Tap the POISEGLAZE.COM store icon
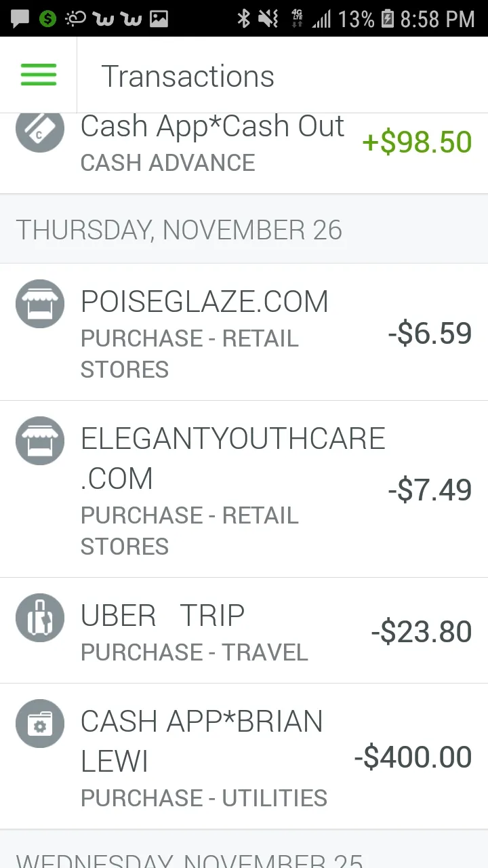Image resolution: width=488 pixels, height=868 pixels. [40, 304]
